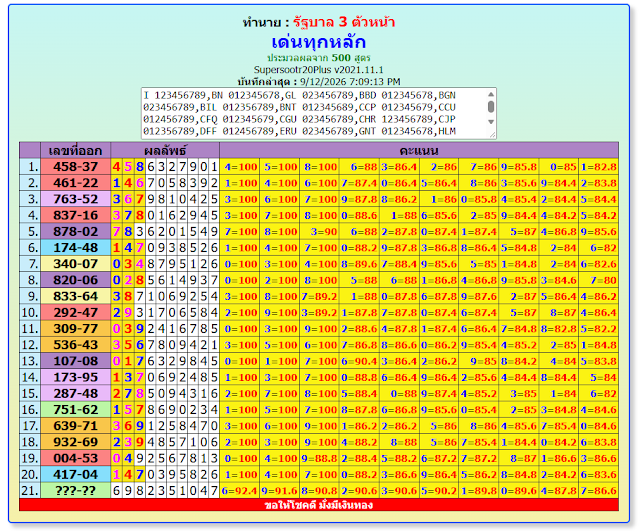Click the text area scrollbar down arrow
Image resolution: width=640 pixels, height=531 pixels.
coord(491,122)
